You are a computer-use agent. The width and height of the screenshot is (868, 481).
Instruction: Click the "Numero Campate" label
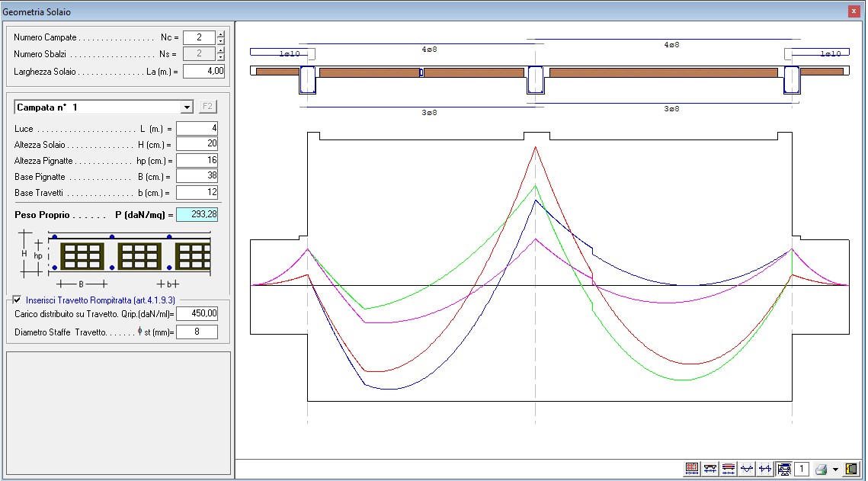coord(46,37)
